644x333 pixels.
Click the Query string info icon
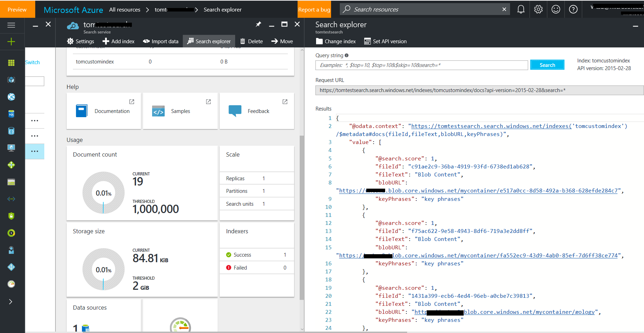tap(346, 55)
